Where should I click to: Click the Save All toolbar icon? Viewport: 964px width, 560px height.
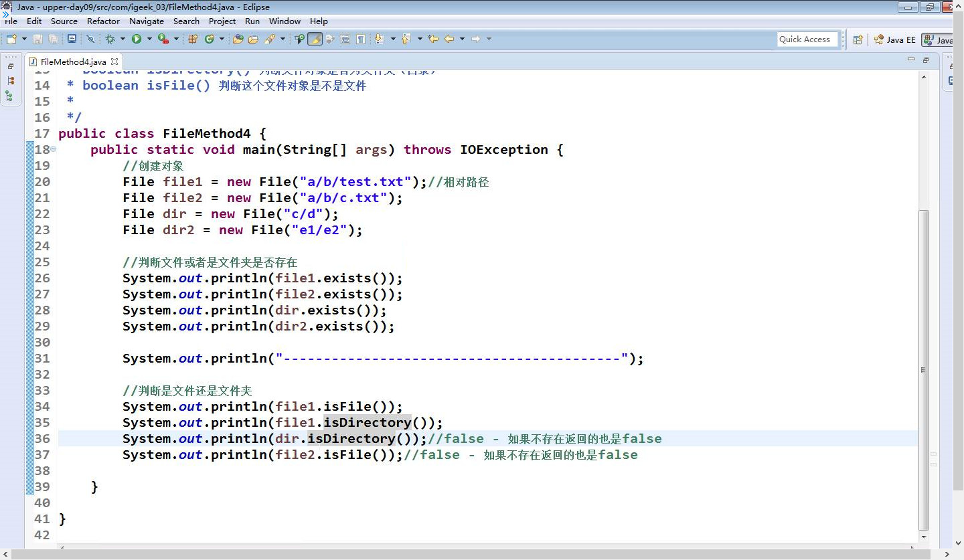pos(53,39)
